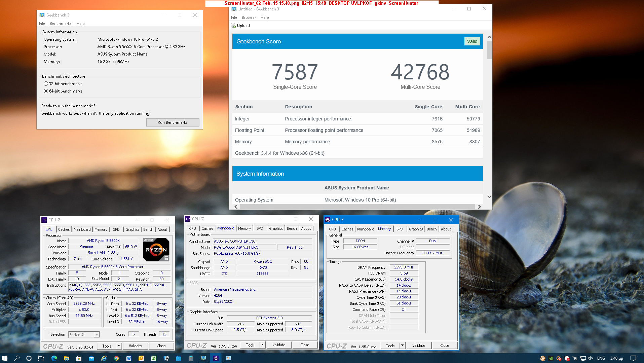
Task: Click the Geekbench 3 launcher window title icon
Action: (42, 15)
